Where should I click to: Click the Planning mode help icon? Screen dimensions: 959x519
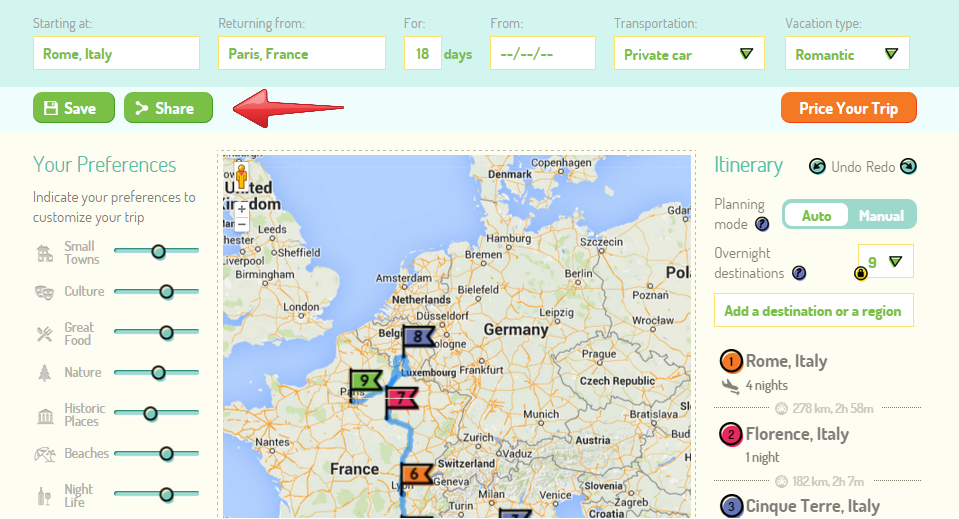pos(761,225)
